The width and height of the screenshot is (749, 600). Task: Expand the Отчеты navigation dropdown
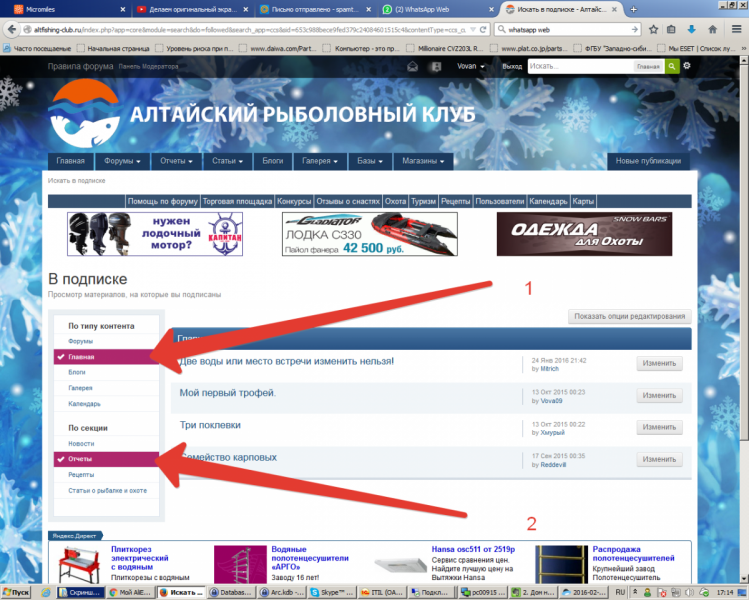tap(176, 161)
